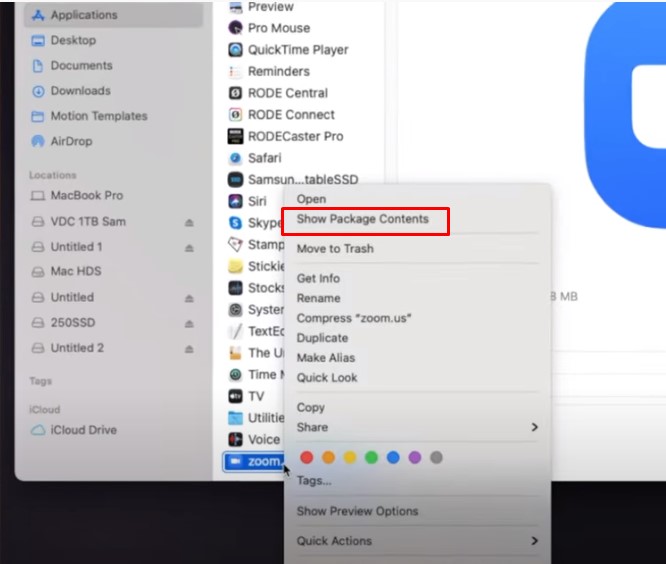Eject the VDC 1TB Sam drive

tap(189, 223)
